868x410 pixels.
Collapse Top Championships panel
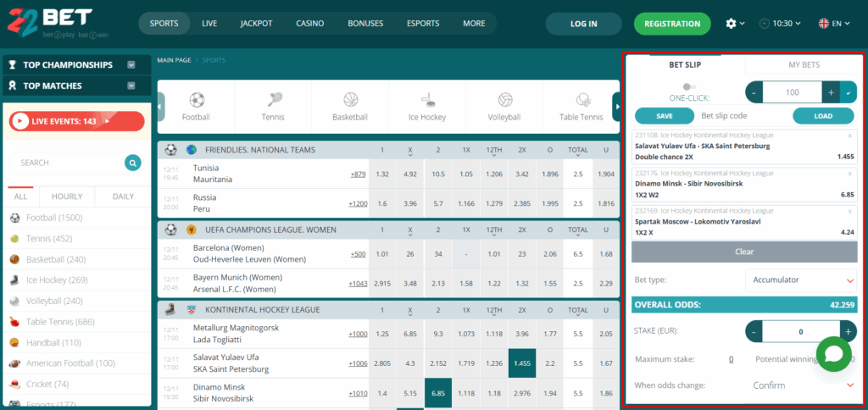(x=131, y=64)
